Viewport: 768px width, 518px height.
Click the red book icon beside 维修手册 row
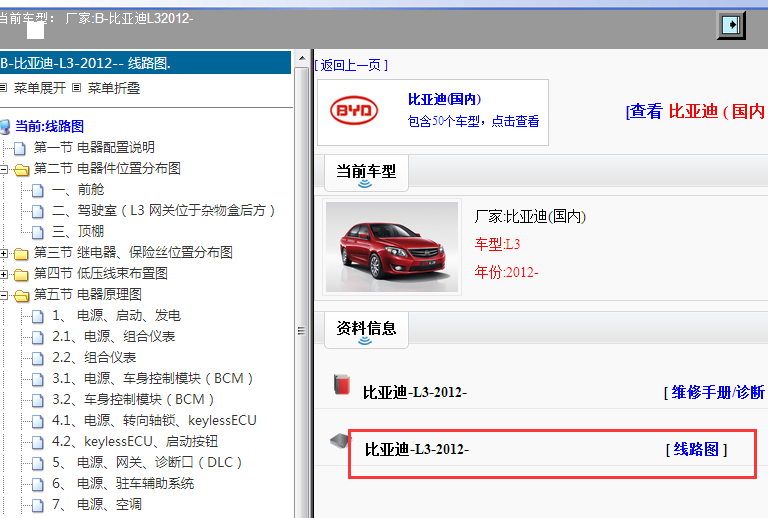click(x=342, y=384)
